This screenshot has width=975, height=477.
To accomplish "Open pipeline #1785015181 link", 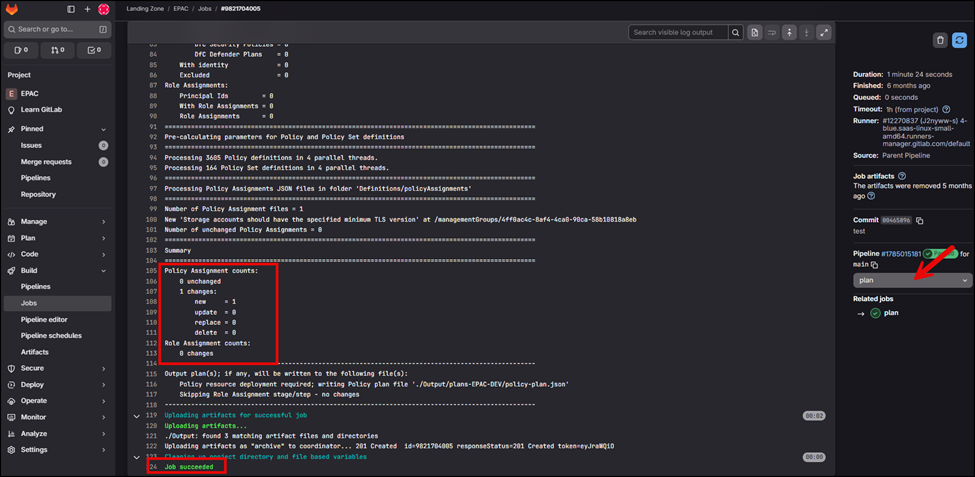I will 901,254.
